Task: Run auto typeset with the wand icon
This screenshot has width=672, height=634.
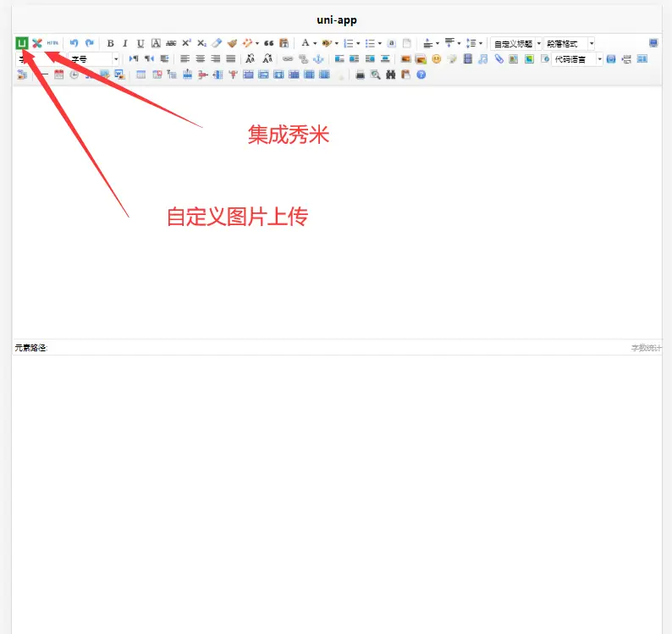Action: click(247, 43)
